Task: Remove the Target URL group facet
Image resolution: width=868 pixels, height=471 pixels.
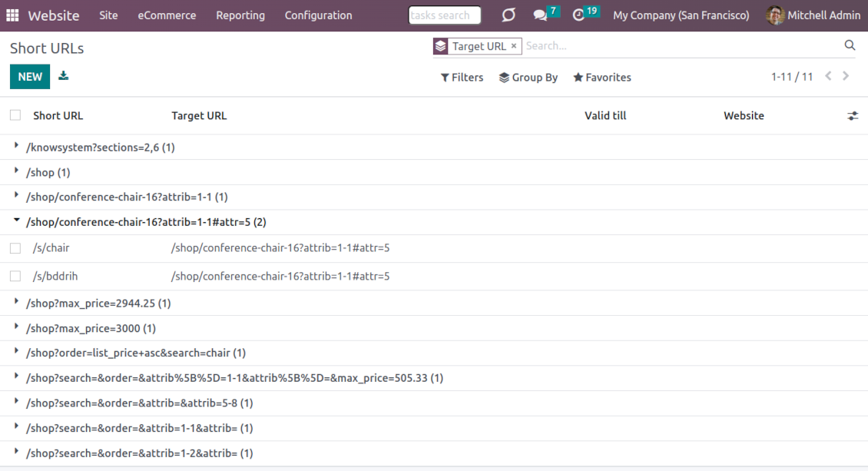Action: (x=514, y=46)
